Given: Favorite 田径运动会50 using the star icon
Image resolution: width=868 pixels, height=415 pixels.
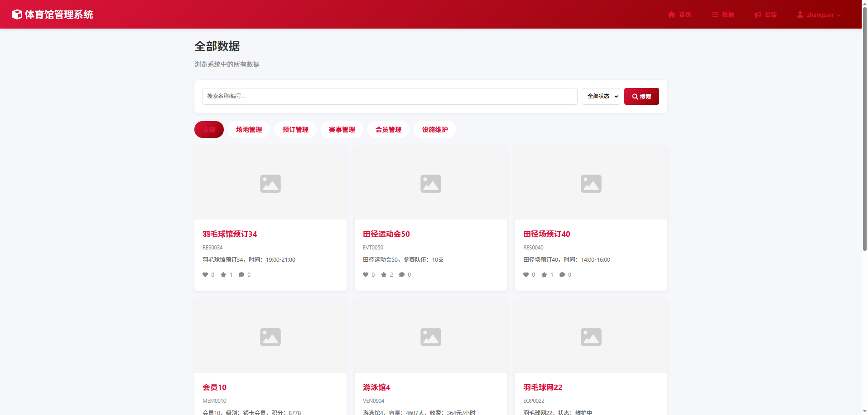Looking at the screenshot, I should (x=384, y=275).
